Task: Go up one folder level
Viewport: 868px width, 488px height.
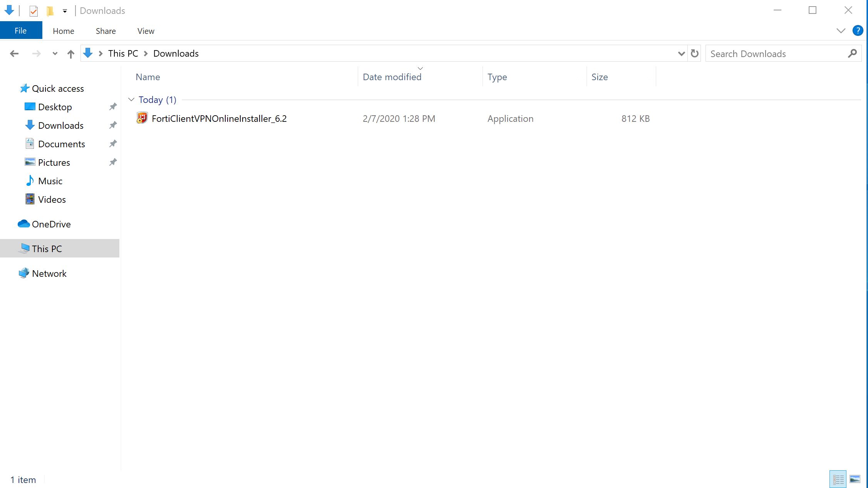Action: pos(70,54)
